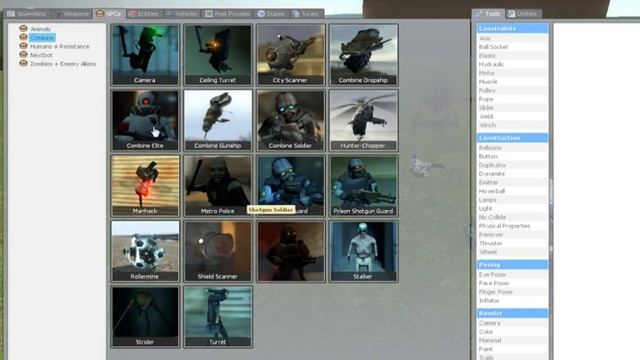The height and width of the screenshot is (360, 640).
Task: Select the Rope tool
Action: (512, 99)
